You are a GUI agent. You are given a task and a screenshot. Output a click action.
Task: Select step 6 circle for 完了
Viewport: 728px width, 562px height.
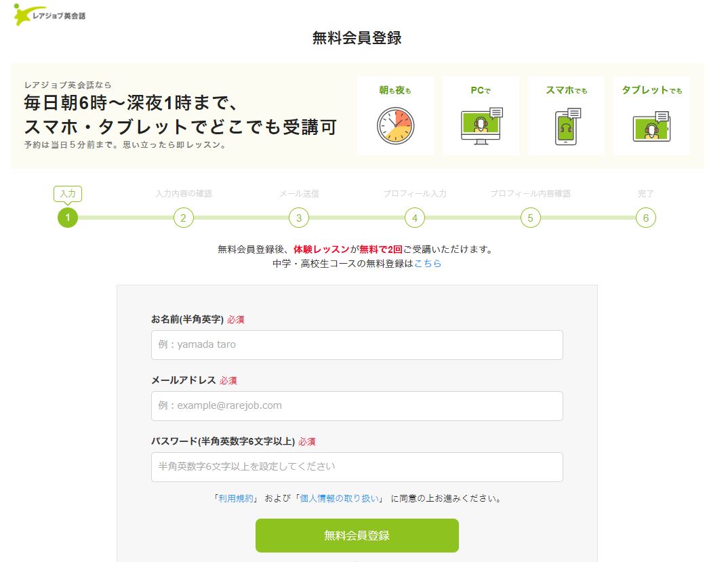point(645,218)
